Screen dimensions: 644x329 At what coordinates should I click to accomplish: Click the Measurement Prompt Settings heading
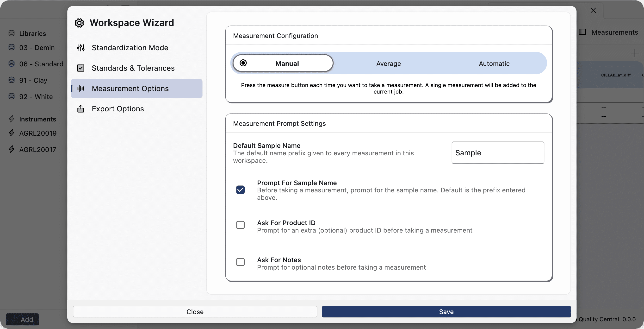279,124
